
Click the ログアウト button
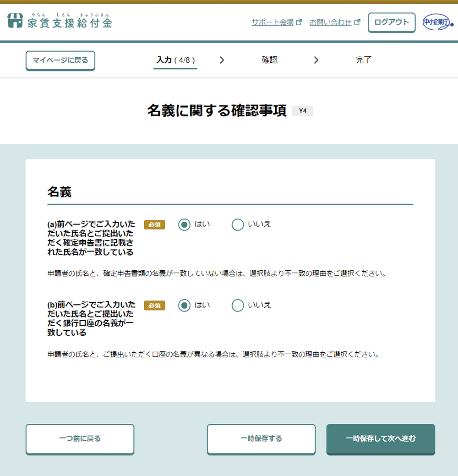[x=392, y=22]
